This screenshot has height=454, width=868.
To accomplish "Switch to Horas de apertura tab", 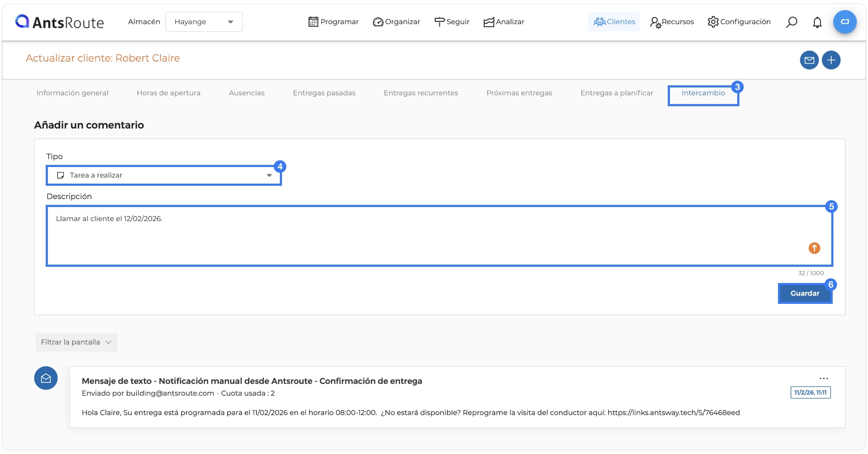I will (169, 93).
